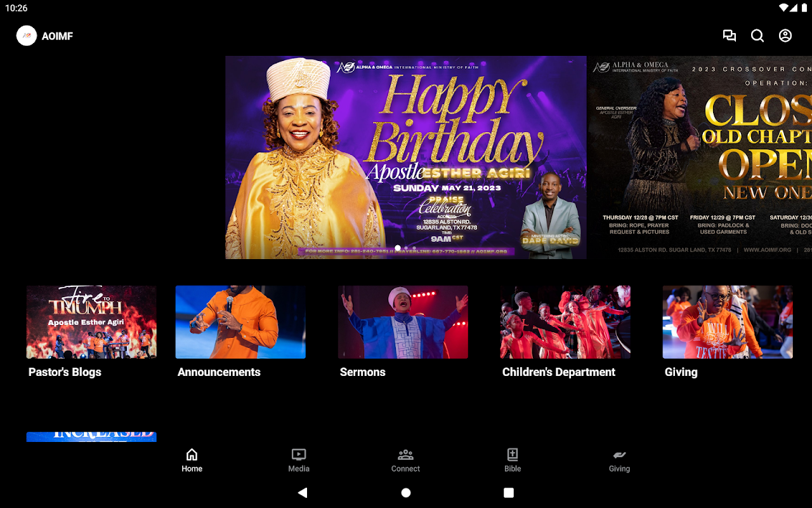This screenshot has width=812, height=508.
Task: Tap the AOIMF round logo
Action: [27, 36]
